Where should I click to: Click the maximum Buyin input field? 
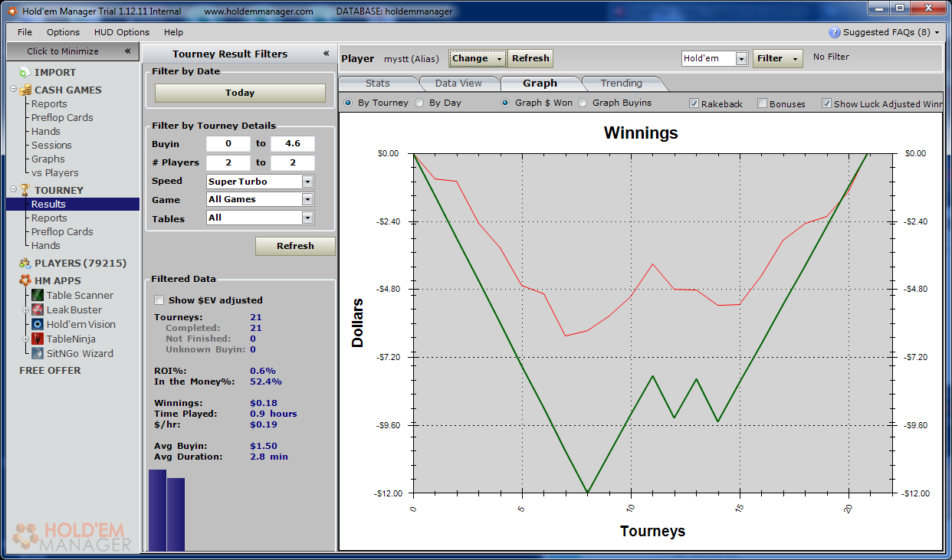[292, 143]
